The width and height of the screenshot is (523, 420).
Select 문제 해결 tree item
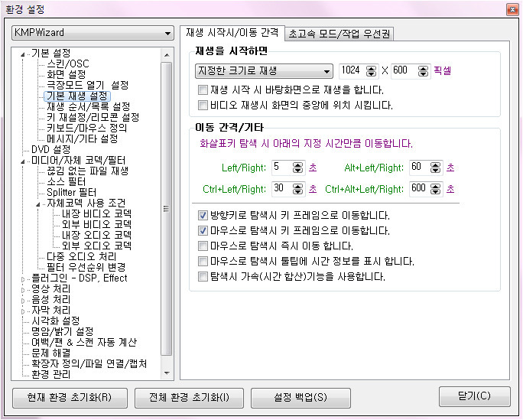tap(50, 353)
